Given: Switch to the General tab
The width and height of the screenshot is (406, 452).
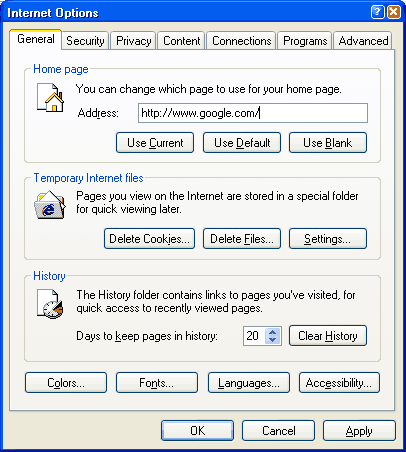Looking at the screenshot, I should 36,39.
